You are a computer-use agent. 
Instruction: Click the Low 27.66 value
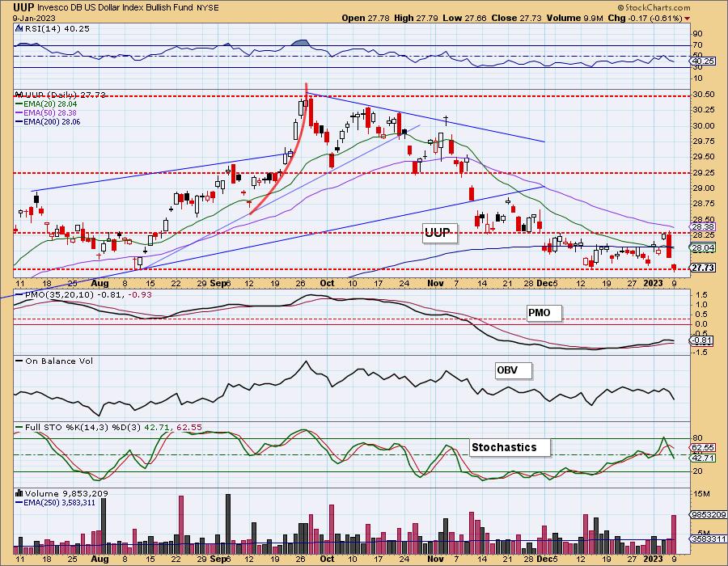[x=464, y=18]
